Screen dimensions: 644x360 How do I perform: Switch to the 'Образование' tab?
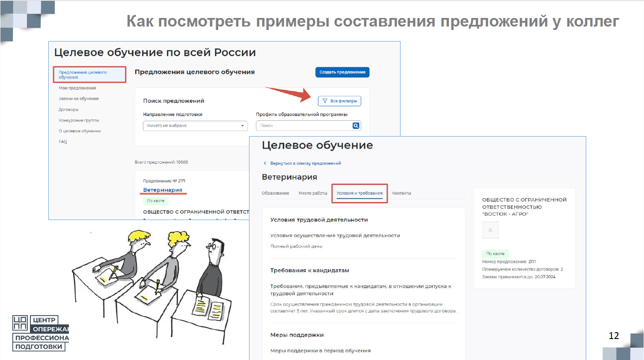[x=275, y=193]
